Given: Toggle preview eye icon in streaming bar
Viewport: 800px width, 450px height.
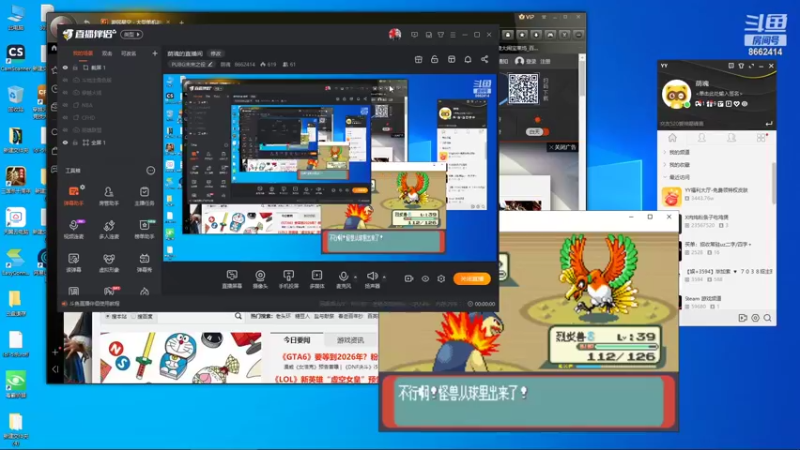Looking at the screenshot, I should point(425,279).
